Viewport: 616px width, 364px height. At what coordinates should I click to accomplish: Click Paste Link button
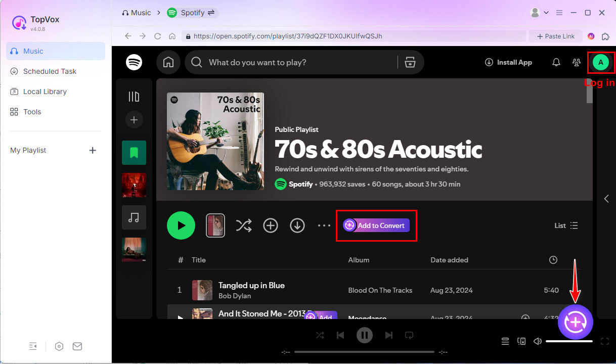[555, 36]
